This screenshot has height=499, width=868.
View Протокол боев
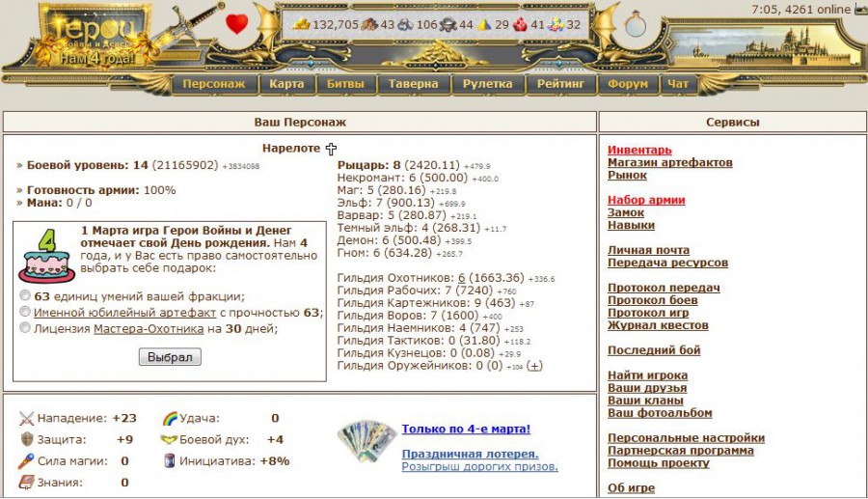[653, 300]
